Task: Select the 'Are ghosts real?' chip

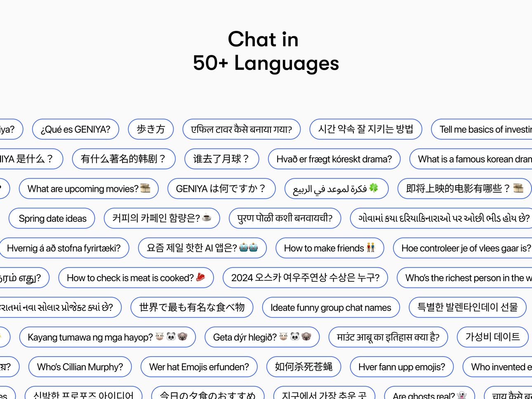Action: (x=429, y=393)
